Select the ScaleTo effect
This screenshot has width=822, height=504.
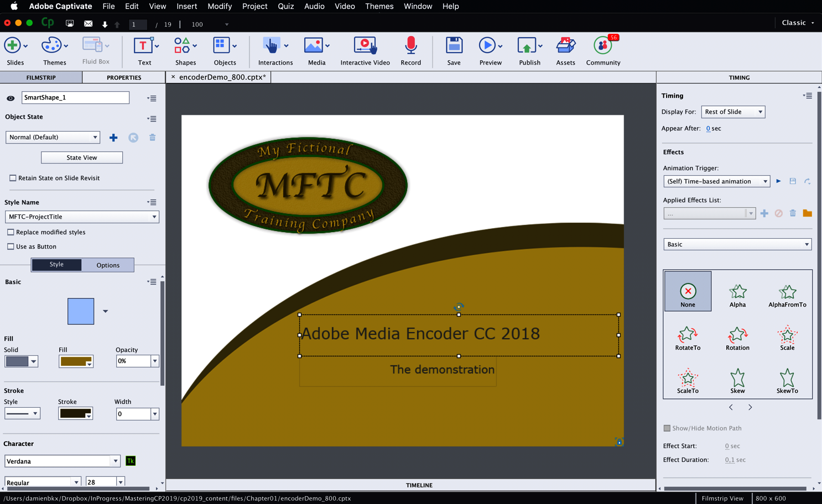688,382
